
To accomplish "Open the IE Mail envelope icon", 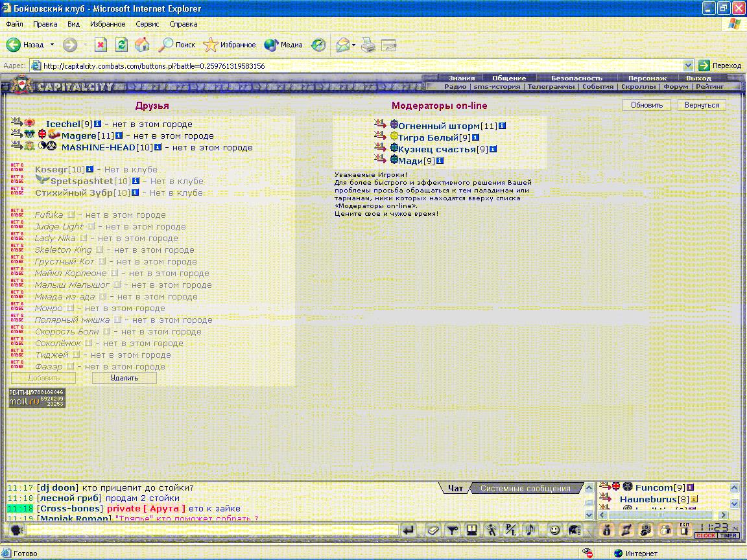I will (342, 45).
